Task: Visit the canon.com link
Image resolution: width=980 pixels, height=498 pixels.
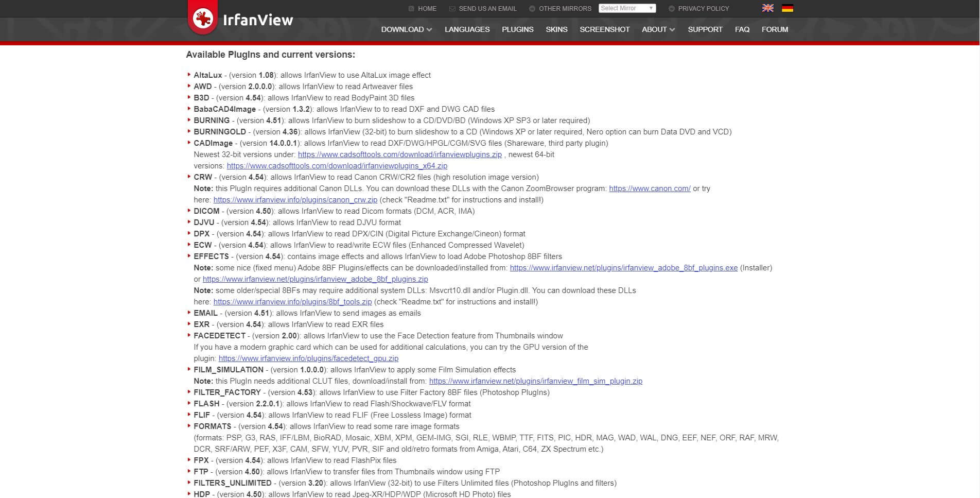Action: click(x=650, y=188)
